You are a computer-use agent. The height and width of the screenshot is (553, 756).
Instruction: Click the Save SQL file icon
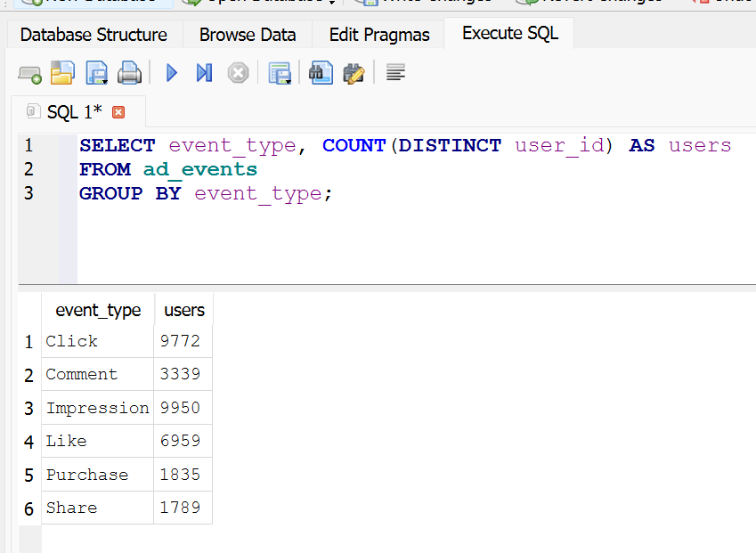pyautogui.click(x=96, y=73)
